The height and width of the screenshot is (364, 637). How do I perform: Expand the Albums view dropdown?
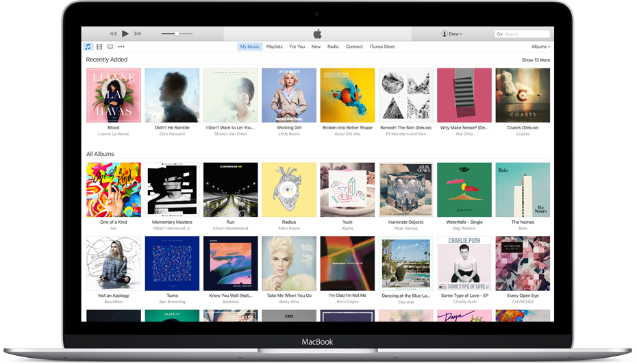pos(540,47)
